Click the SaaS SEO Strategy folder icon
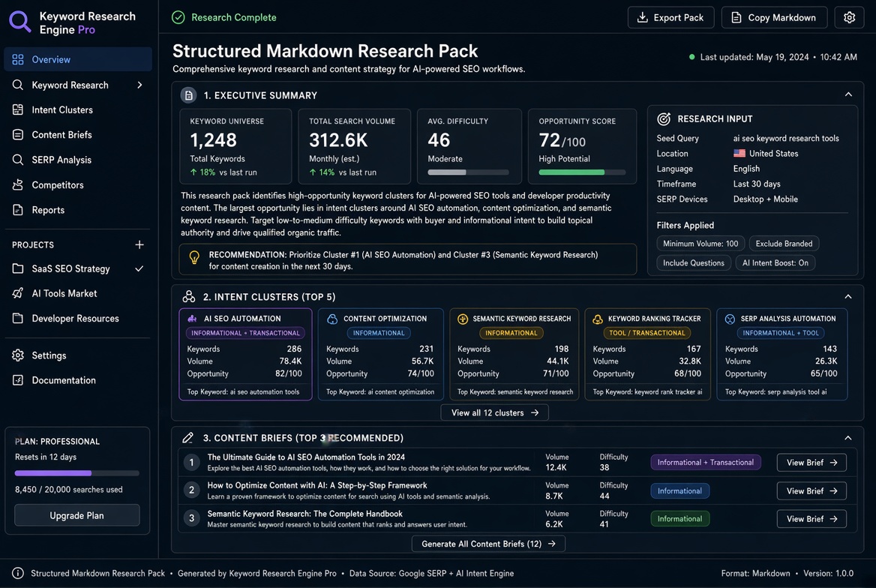Image resolution: width=876 pixels, height=588 pixels. click(18, 268)
